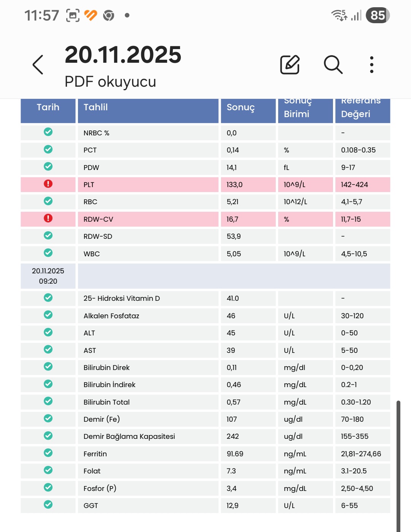The height and width of the screenshot is (532, 411).
Task: Tap the green check icon beside Ferritin
Action: tap(48, 453)
